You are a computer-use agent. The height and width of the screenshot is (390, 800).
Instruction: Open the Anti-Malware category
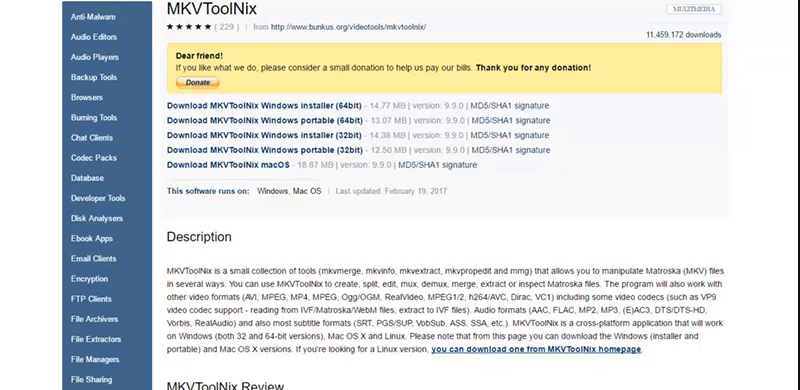coord(93,17)
